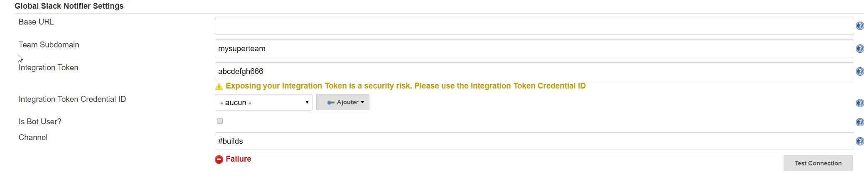Click the Integration Token security warning text
This screenshot has width=868, height=177.
click(x=406, y=86)
